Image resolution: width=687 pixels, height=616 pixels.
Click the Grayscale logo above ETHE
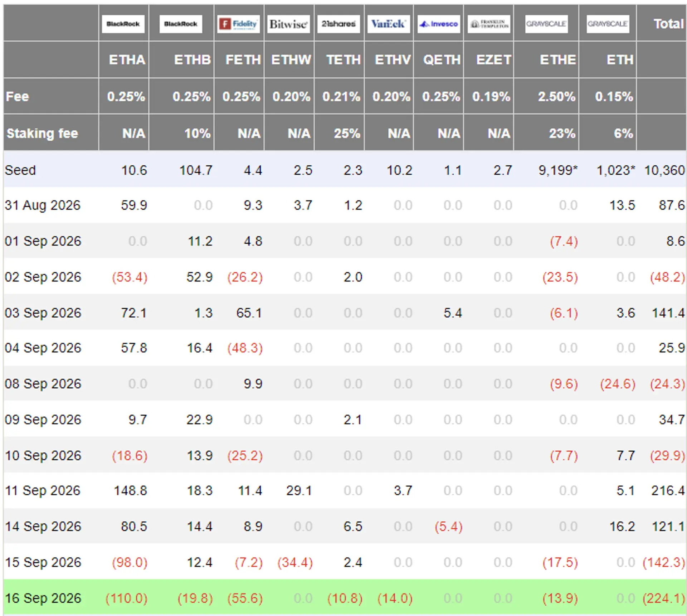(x=546, y=24)
